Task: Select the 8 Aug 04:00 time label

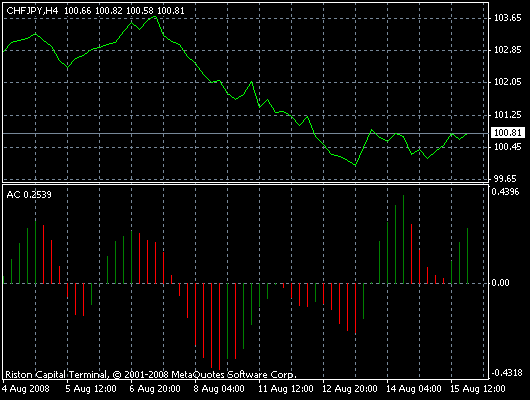Action: 219,389
